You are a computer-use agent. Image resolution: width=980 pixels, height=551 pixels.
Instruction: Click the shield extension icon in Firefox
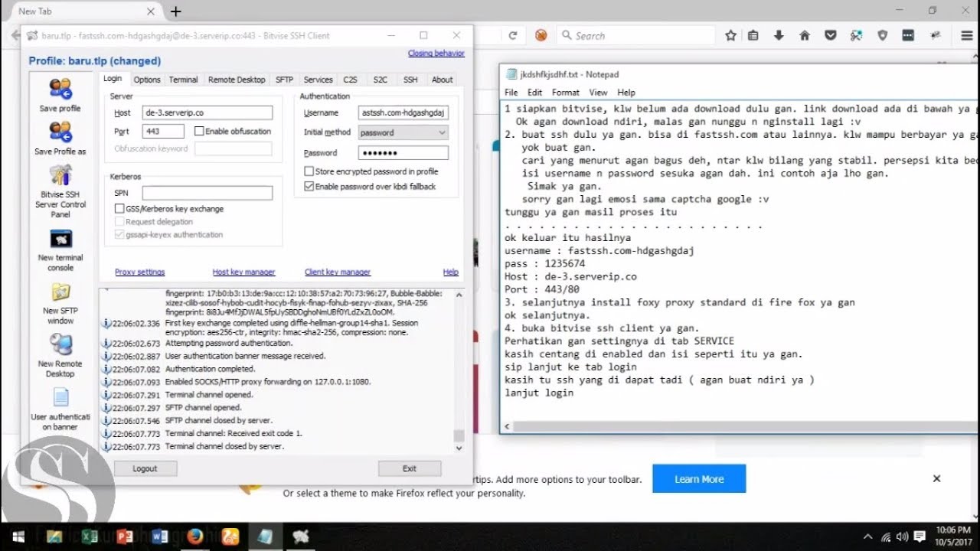pos(882,35)
